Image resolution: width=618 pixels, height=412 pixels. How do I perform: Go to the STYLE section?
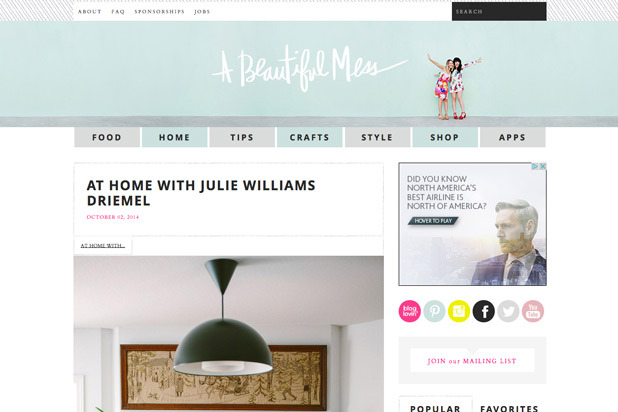tap(377, 137)
